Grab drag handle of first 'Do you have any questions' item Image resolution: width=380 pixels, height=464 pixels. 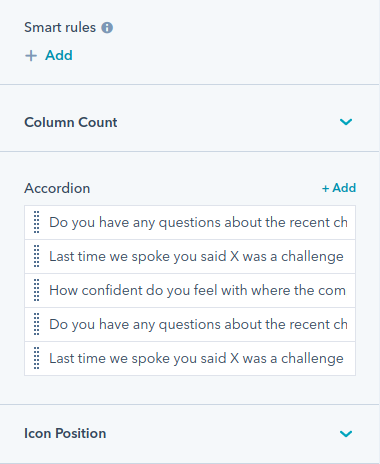click(37, 222)
